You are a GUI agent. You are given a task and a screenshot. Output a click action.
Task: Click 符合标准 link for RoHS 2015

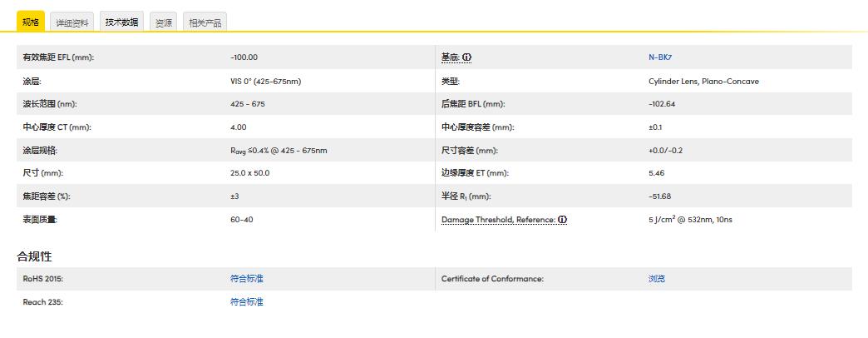tap(247, 279)
